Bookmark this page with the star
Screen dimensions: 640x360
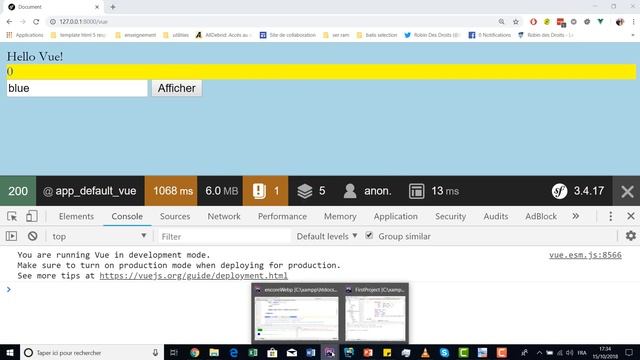coord(516,22)
